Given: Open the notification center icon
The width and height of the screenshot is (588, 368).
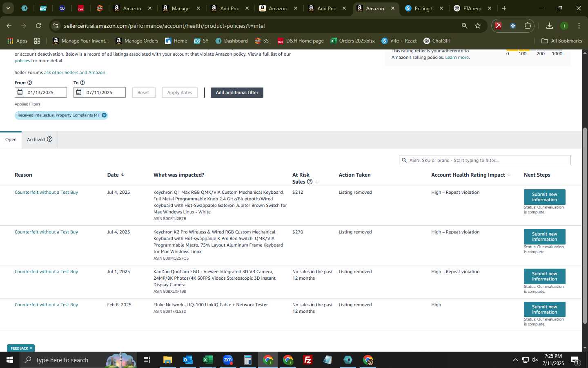Looking at the screenshot, I should coord(575,360).
